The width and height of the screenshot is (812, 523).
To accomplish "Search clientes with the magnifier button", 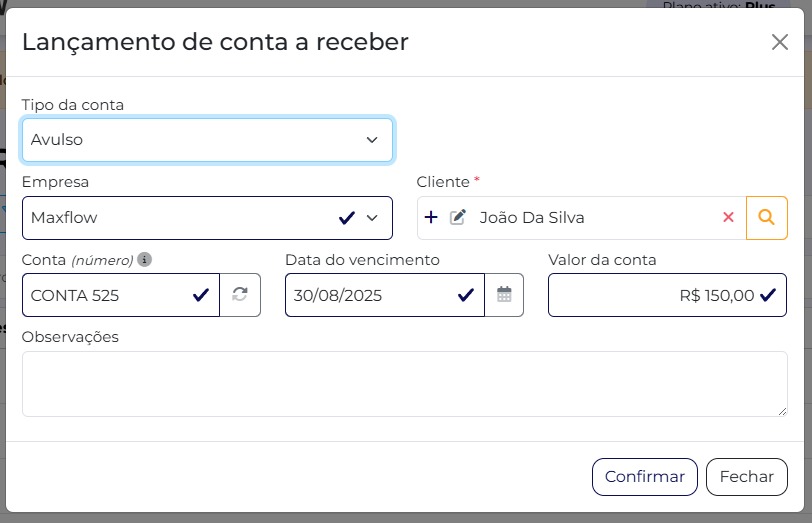I will pos(767,218).
